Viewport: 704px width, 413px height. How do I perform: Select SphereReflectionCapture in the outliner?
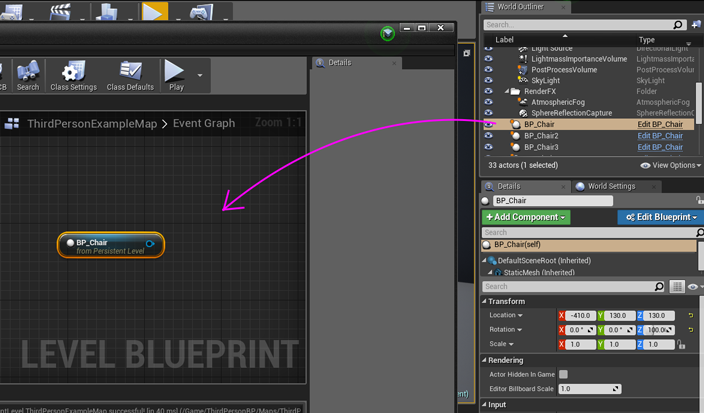(x=572, y=113)
